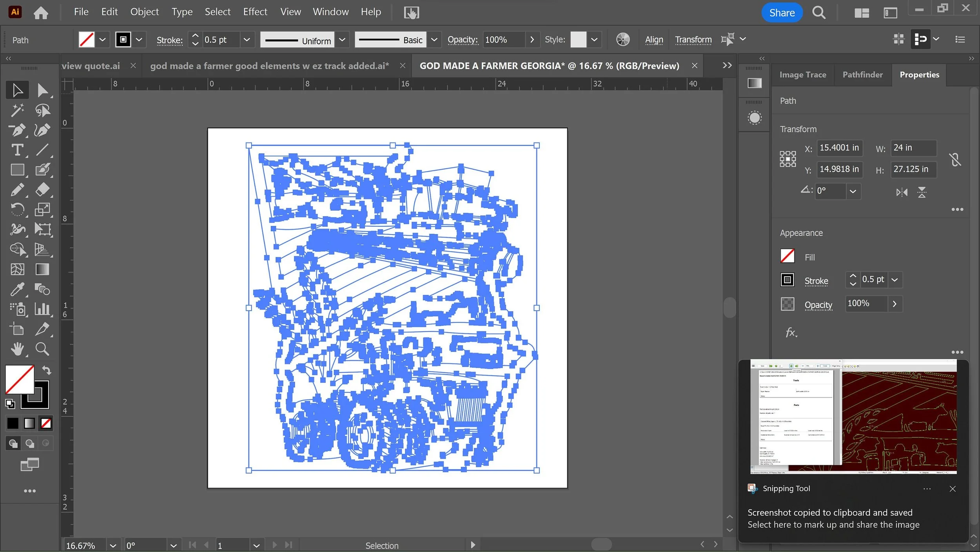Viewport: 980px width, 552px height.
Task: Switch to the Pathfinder tab
Action: [862, 75]
